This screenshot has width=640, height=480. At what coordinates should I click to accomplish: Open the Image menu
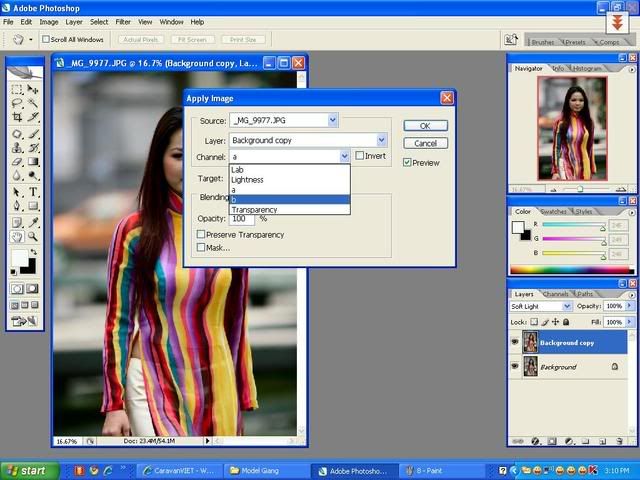click(x=49, y=22)
